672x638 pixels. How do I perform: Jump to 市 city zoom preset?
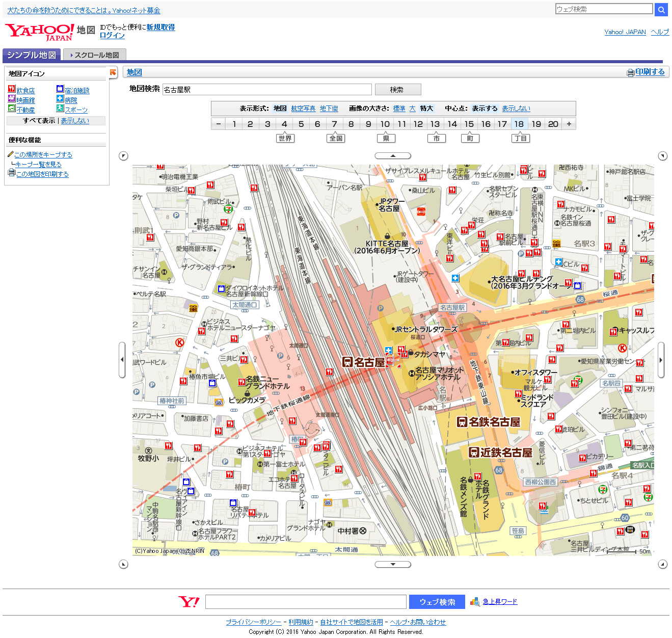(x=437, y=138)
